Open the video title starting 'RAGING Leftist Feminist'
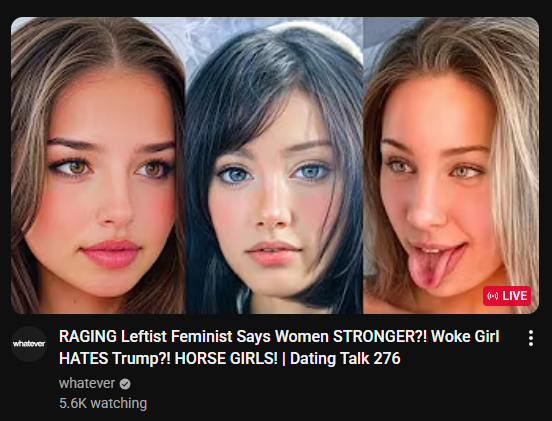This screenshot has height=421, width=552. pos(279,347)
